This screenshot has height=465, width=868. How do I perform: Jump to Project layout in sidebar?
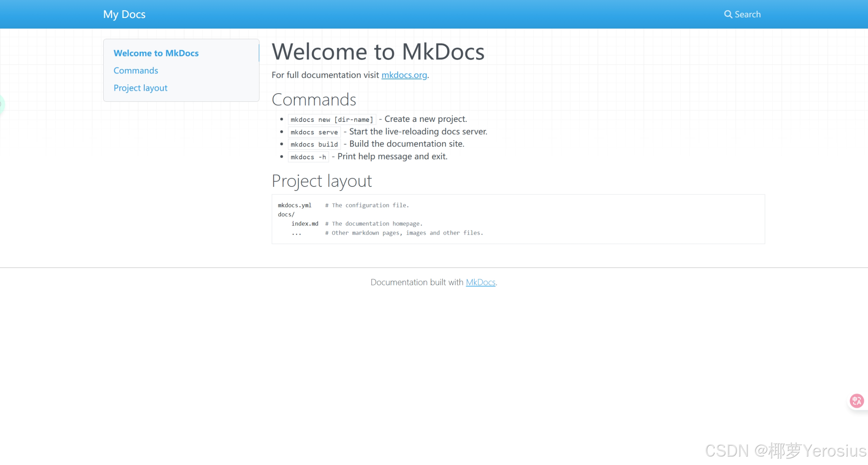(x=140, y=88)
